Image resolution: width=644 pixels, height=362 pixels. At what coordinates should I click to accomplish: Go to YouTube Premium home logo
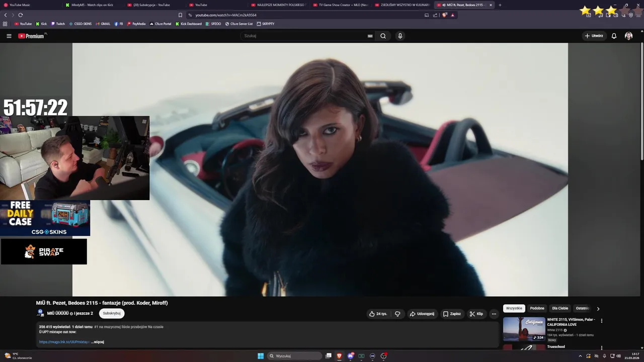(31, 36)
